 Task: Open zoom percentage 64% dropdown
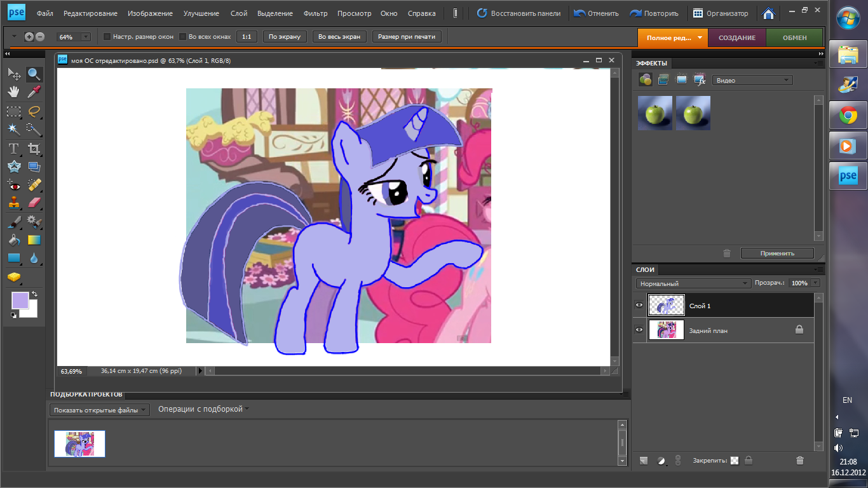point(86,37)
